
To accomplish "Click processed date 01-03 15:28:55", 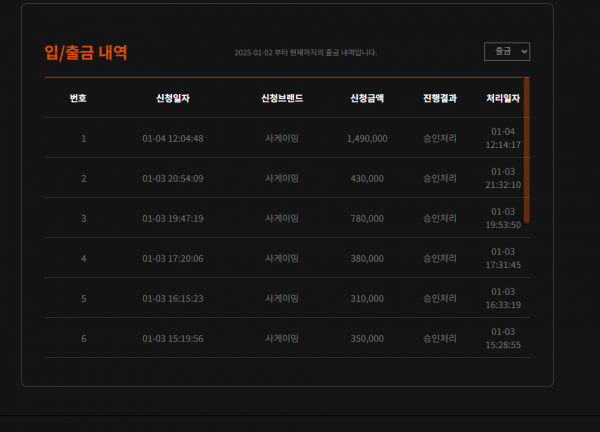I will [x=503, y=338].
